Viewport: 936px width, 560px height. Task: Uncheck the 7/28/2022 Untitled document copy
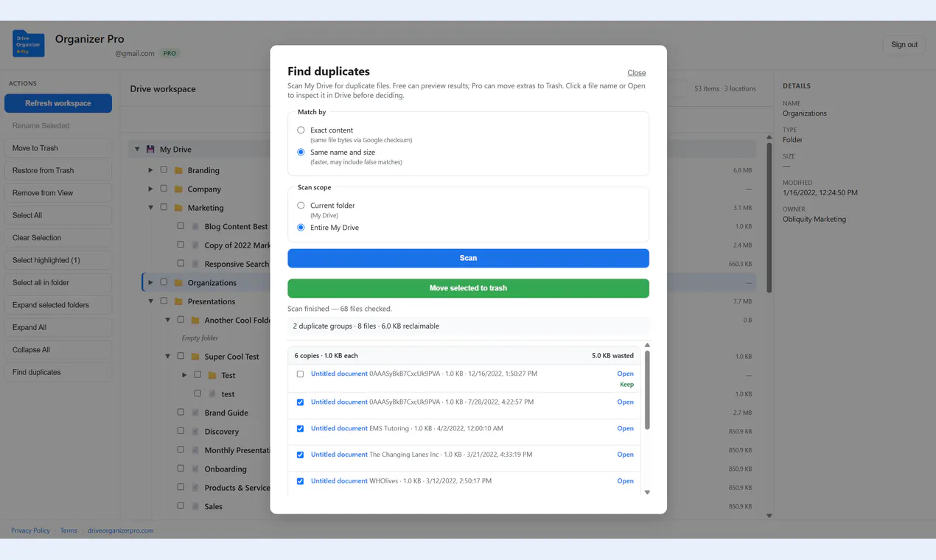point(300,402)
